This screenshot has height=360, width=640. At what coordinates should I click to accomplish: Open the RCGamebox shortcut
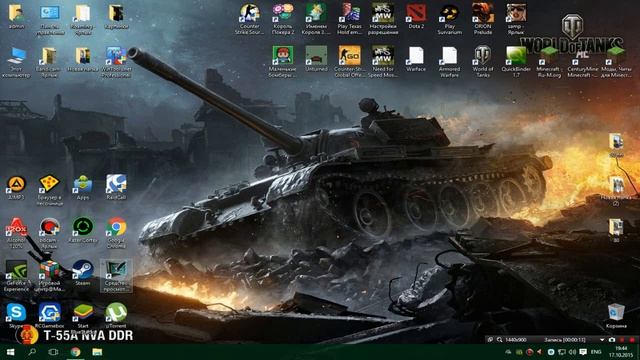pyautogui.click(x=50, y=316)
